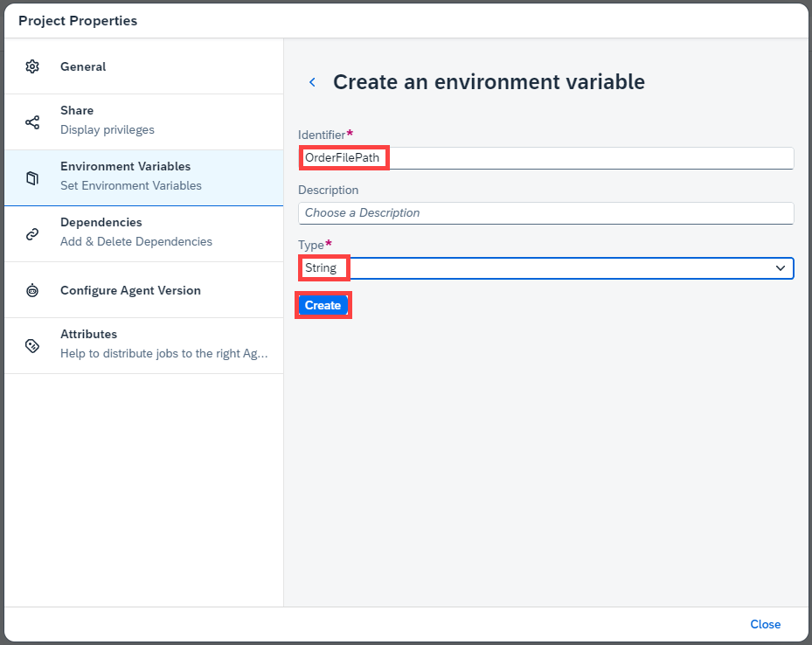Image resolution: width=812 pixels, height=645 pixels.
Task: Click the General gear icon
Action: [x=32, y=66]
